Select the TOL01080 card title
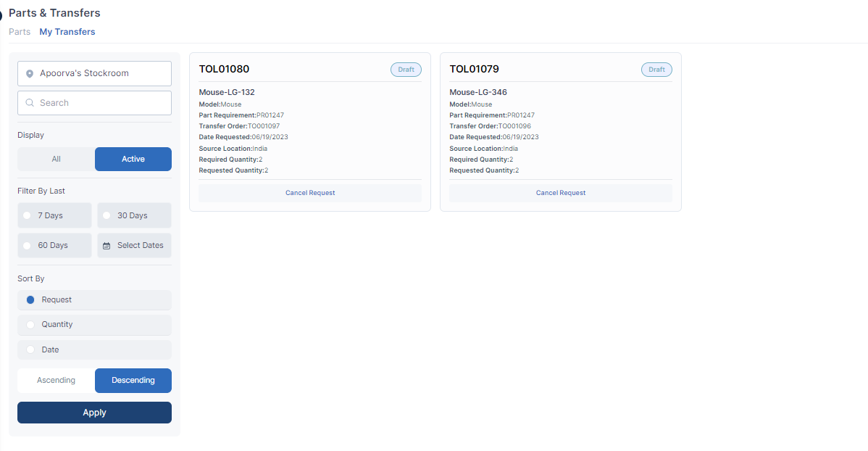The width and height of the screenshot is (868, 451). 224,70
